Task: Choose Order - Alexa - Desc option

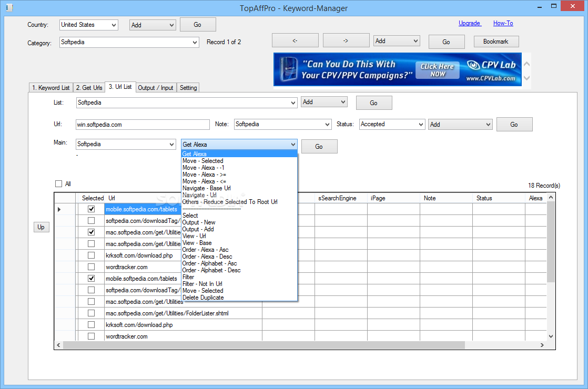Action: point(239,257)
